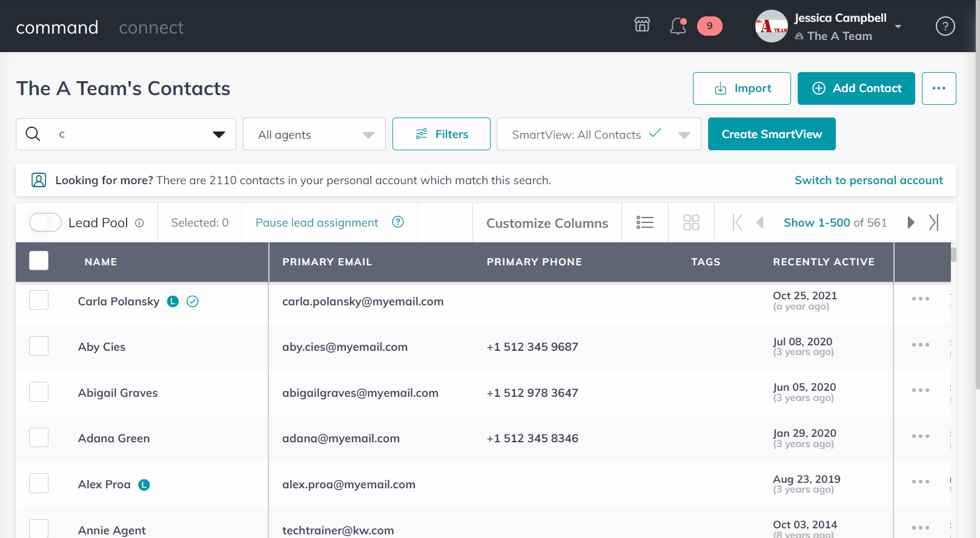This screenshot has width=980, height=538.
Task: Click phone +1 512 345 8346
Action: point(532,438)
